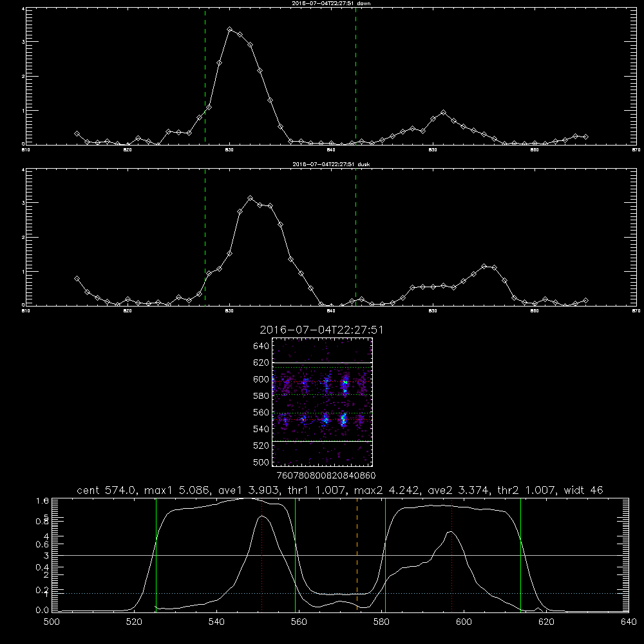This screenshot has width=644, height=644.
Task: Click the 520 tick label on bottom plot x-axis
Action: coord(134,622)
